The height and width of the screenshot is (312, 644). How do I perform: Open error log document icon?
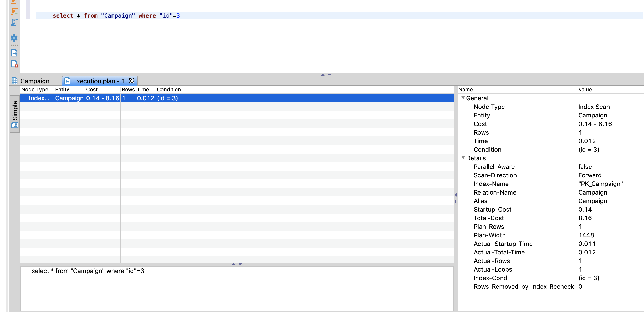pos(14,64)
